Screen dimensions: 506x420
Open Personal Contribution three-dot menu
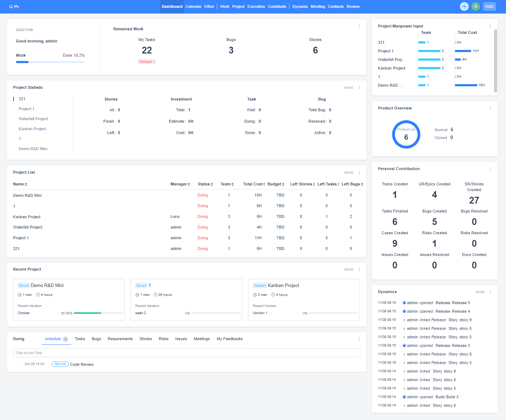[x=490, y=169]
